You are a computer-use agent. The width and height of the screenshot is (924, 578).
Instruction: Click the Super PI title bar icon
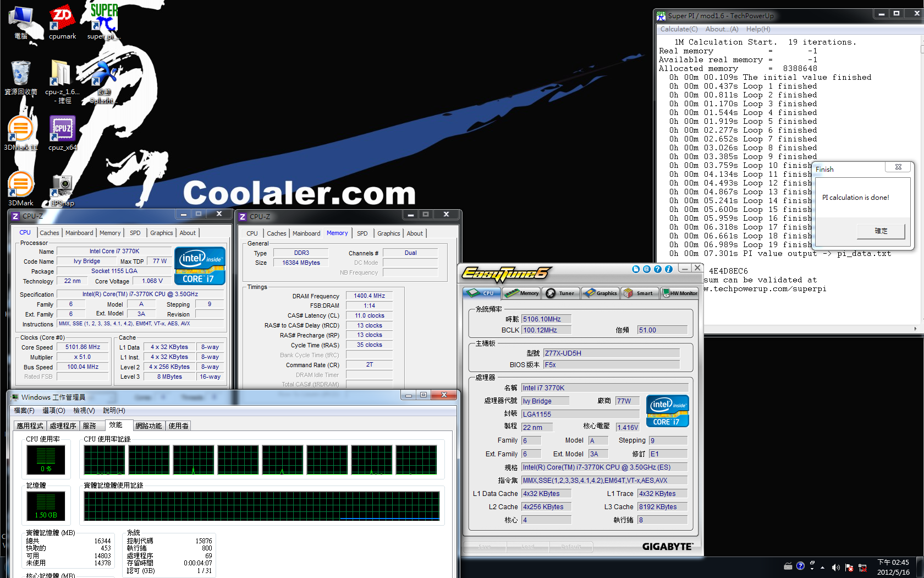(x=661, y=16)
